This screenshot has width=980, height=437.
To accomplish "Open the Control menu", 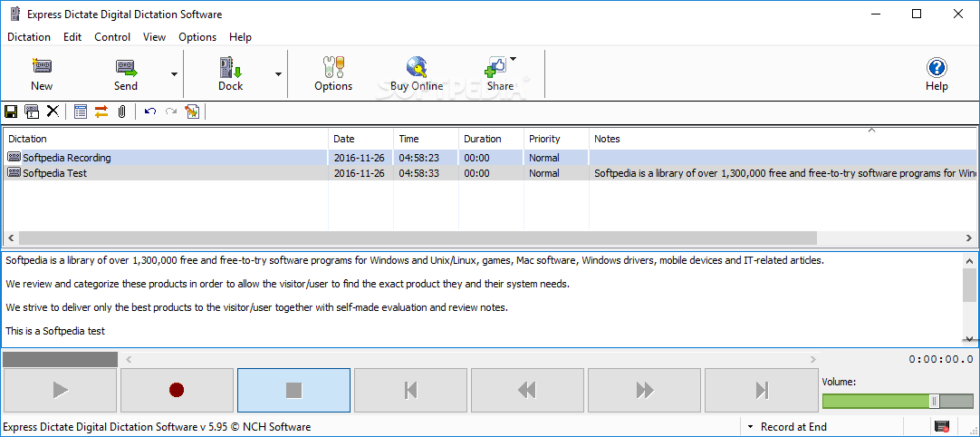I will click(x=112, y=37).
